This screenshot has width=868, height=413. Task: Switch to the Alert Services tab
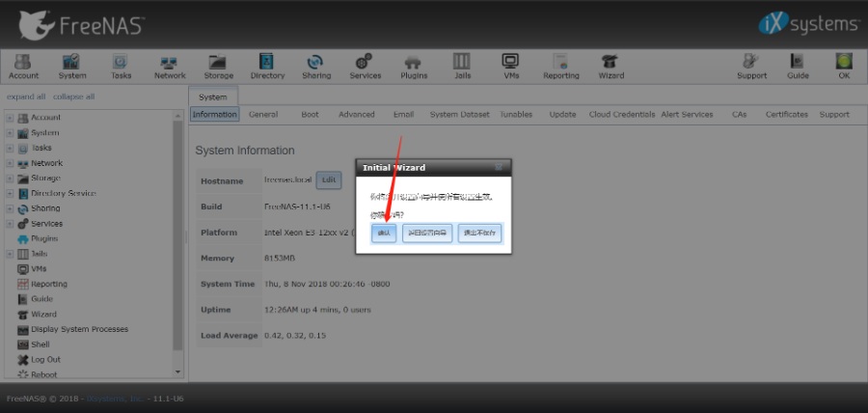[x=687, y=114]
